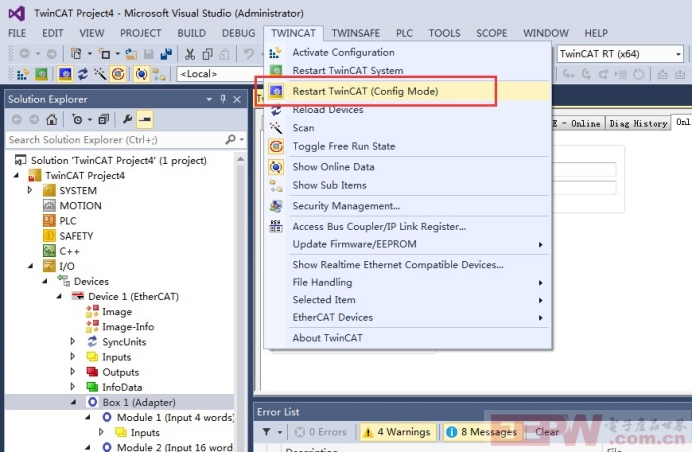Open the FILE menu
Screen dimensions: 692x452
(x=17, y=33)
